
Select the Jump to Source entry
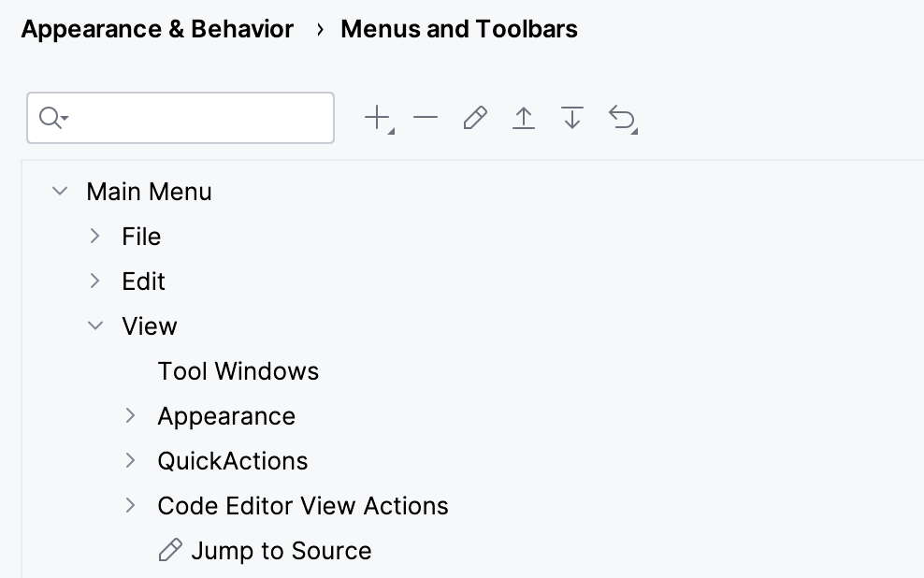(x=282, y=550)
